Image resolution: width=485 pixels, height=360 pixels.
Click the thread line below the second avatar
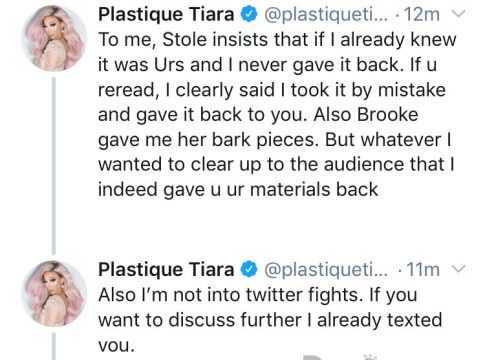point(54,346)
